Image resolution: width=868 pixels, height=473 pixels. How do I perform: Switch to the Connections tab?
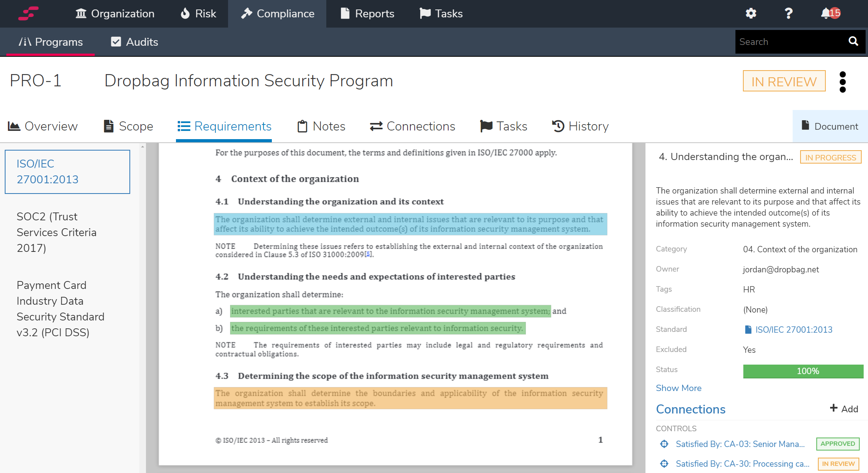pyautogui.click(x=413, y=126)
